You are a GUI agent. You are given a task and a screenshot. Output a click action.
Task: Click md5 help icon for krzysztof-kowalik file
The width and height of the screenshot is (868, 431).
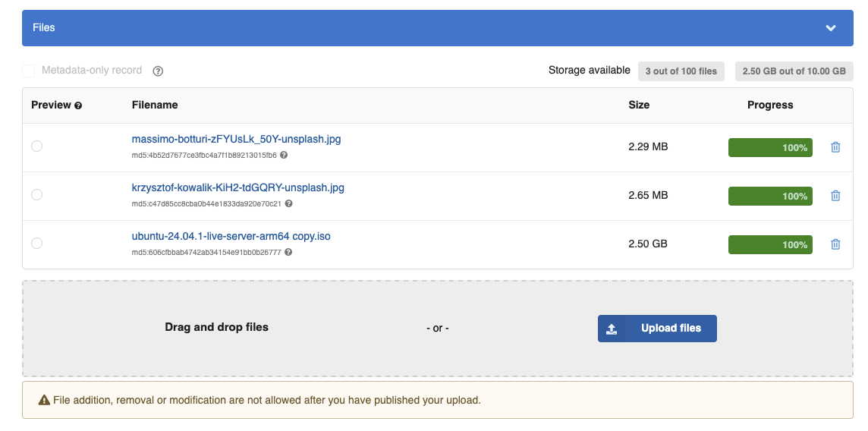(x=288, y=203)
